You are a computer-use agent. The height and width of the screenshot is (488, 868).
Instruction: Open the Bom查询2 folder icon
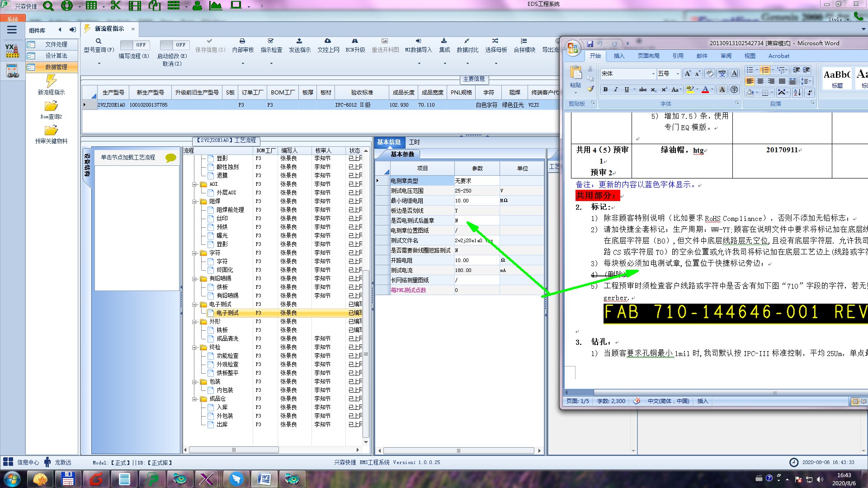[x=51, y=106]
